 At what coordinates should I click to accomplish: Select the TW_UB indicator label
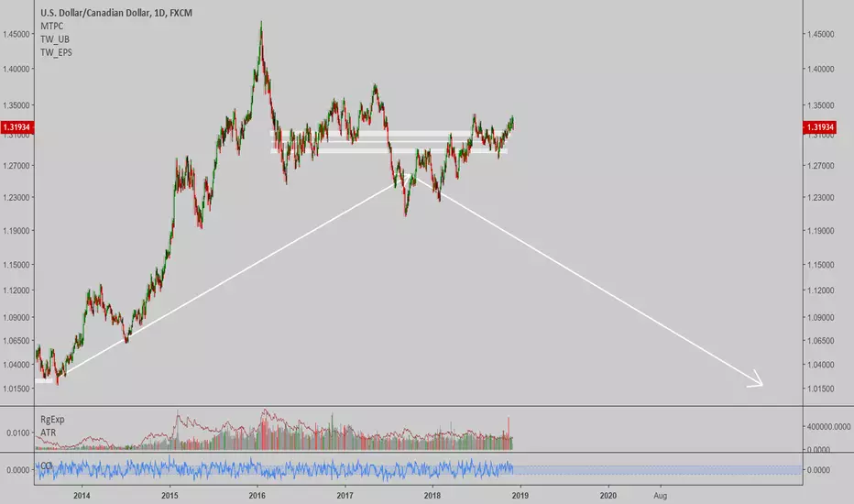(54, 39)
